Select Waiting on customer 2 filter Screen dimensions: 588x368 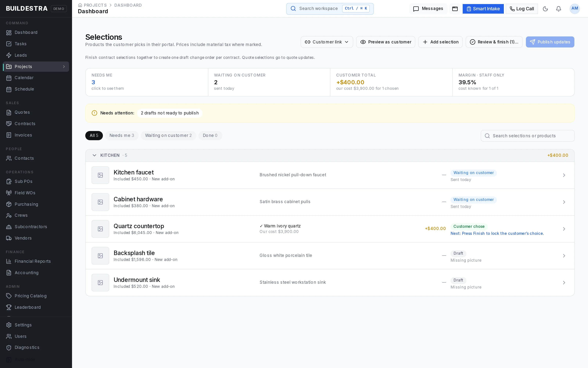[x=168, y=136]
